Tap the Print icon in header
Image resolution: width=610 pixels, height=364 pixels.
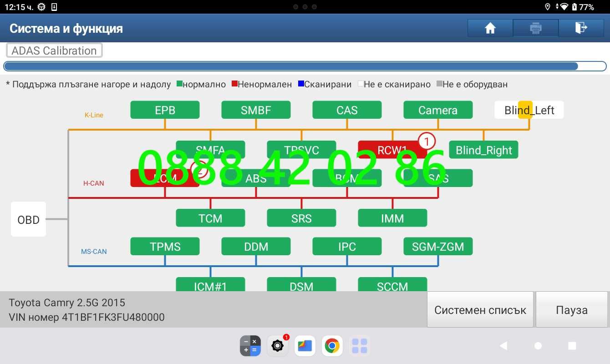[x=535, y=28]
